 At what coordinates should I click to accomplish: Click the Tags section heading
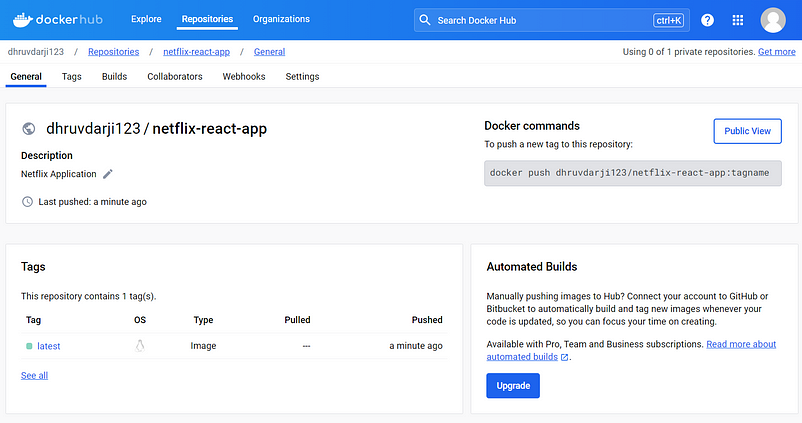[33, 266]
